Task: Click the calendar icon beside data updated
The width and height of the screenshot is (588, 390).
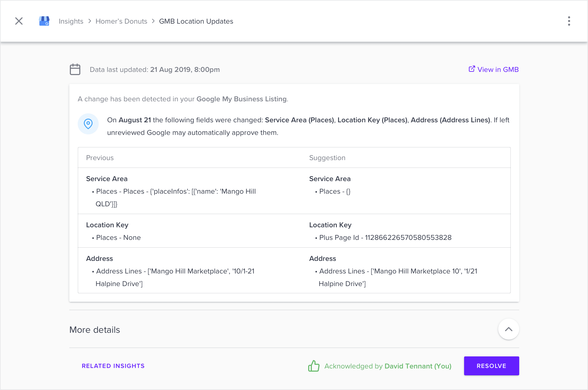Action: tap(75, 70)
